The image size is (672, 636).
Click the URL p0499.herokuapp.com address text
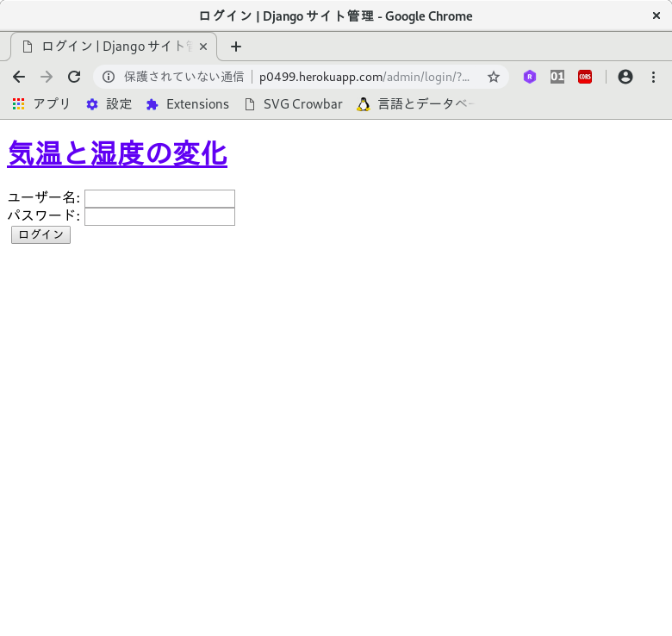[321, 78]
